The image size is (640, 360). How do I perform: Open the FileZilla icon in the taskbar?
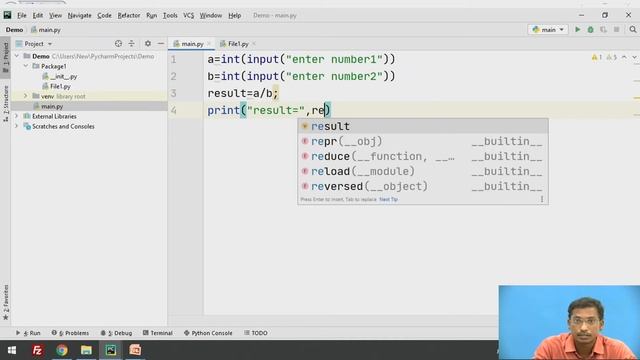(x=37, y=350)
